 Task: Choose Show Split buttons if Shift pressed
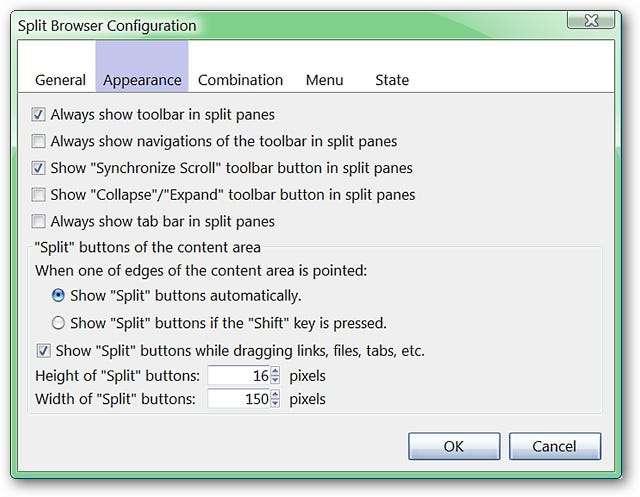(x=59, y=323)
